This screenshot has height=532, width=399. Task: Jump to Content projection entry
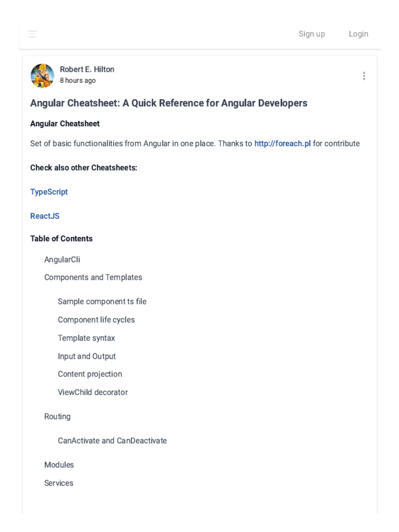click(x=90, y=374)
